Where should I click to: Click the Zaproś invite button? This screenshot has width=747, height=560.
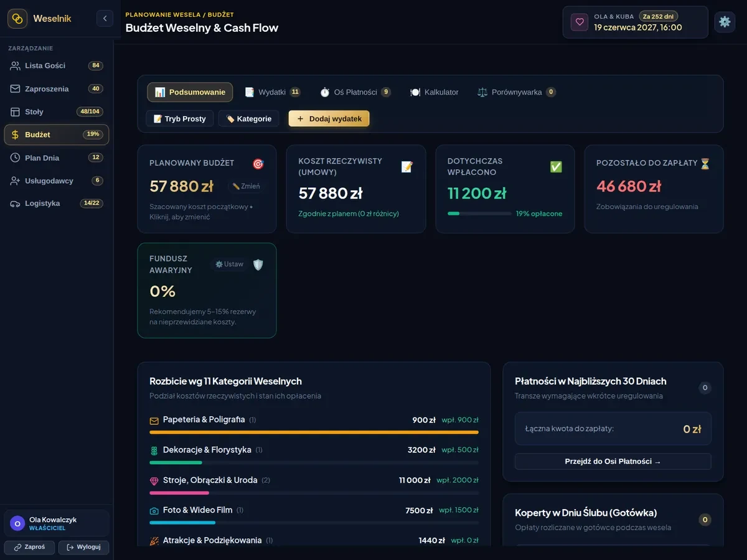(x=30, y=548)
